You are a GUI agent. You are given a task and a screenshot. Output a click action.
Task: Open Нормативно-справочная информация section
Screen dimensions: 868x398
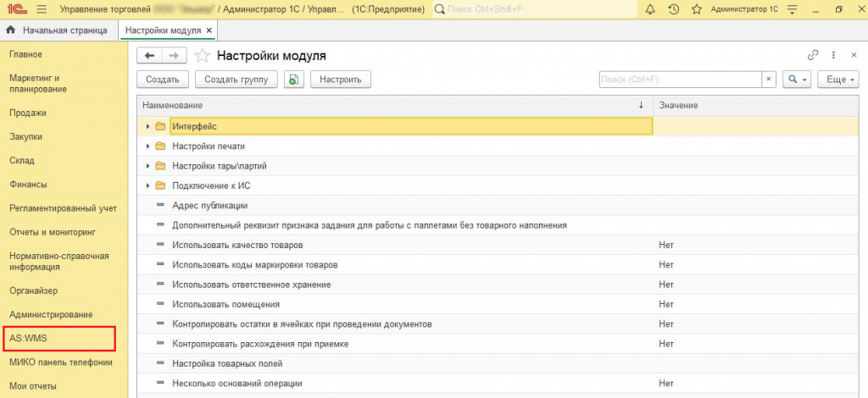coord(59,262)
